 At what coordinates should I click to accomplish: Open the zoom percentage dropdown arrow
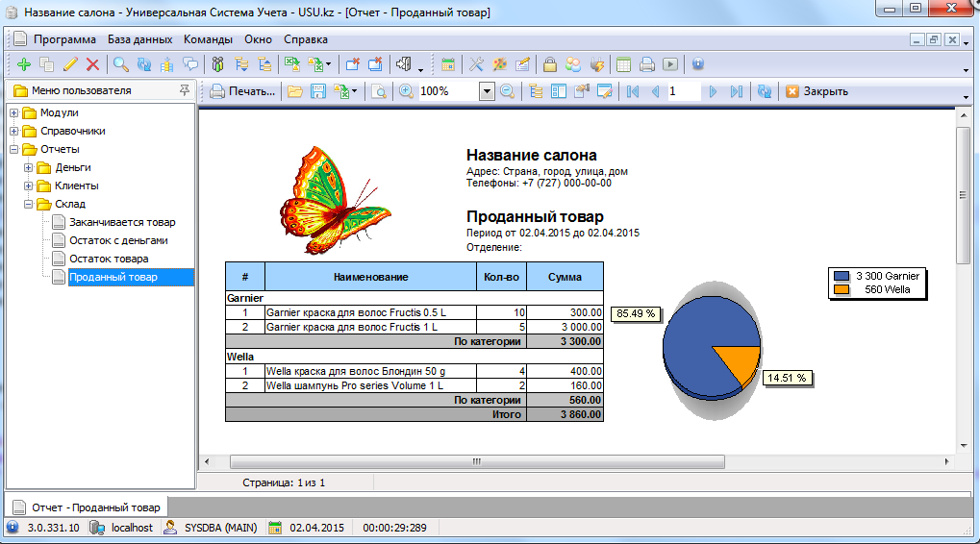[487, 92]
